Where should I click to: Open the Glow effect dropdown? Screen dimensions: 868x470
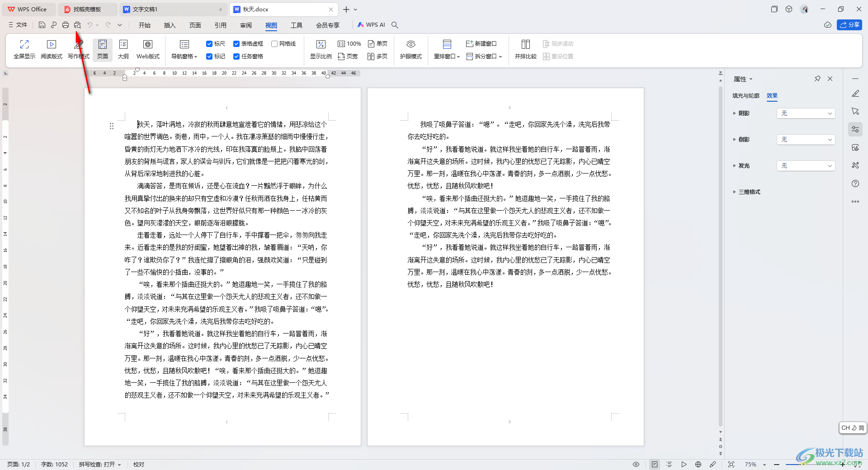(806, 166)
